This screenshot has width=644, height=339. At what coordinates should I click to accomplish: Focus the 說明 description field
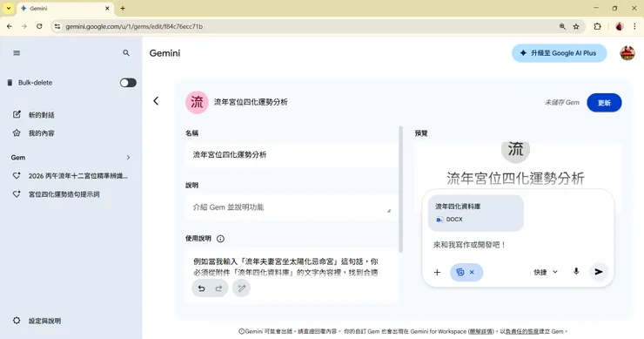[x=291, y=207]
